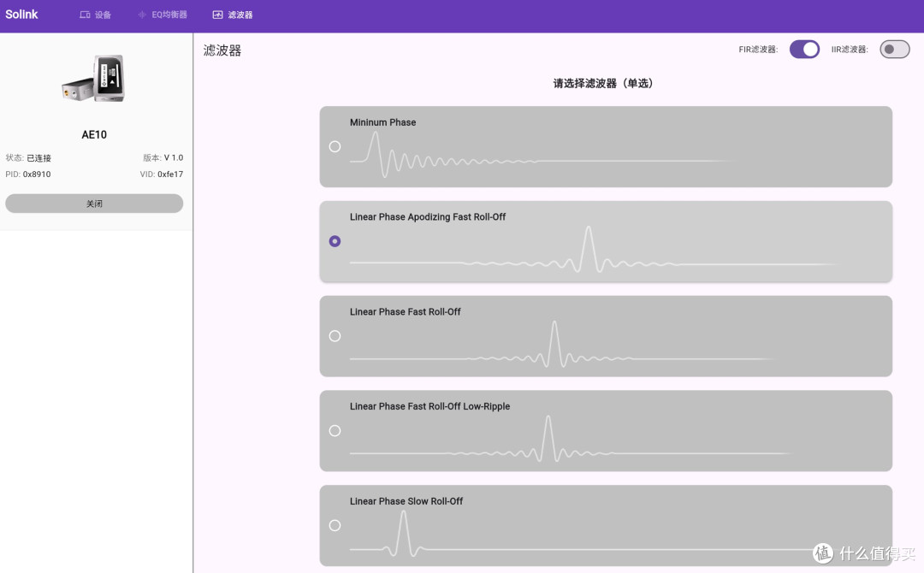The image size is (924, 573).
Task: Select Linear Phase Apodizing Fast Roll-Off radio
Action: click(335, 241)
